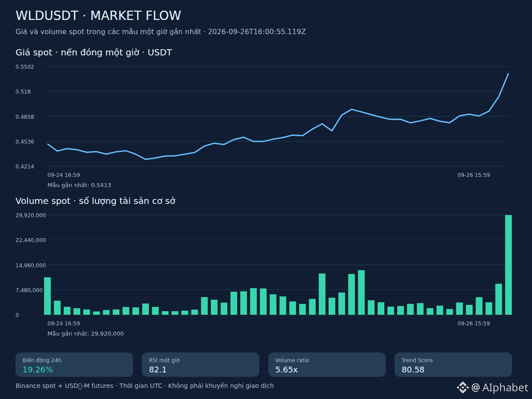Click the 09-24 16:59 price axis label
This screenshot has height=399, width=532.
(x=63, y=175)
